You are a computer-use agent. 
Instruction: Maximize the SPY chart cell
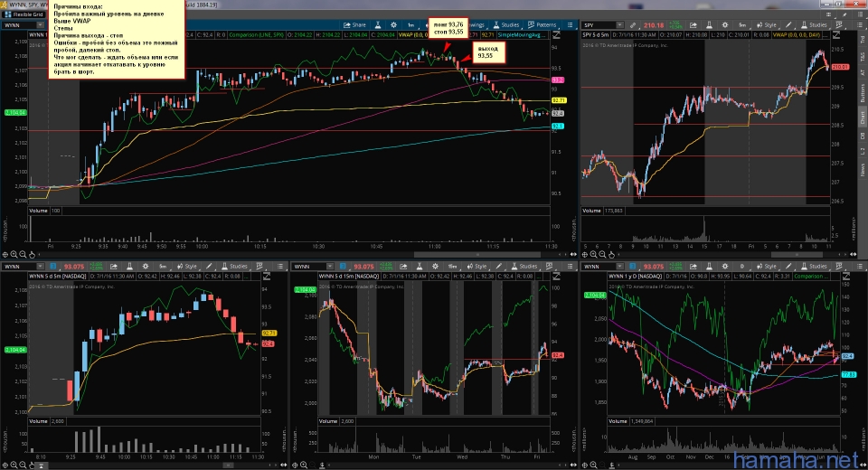[835, 35]
